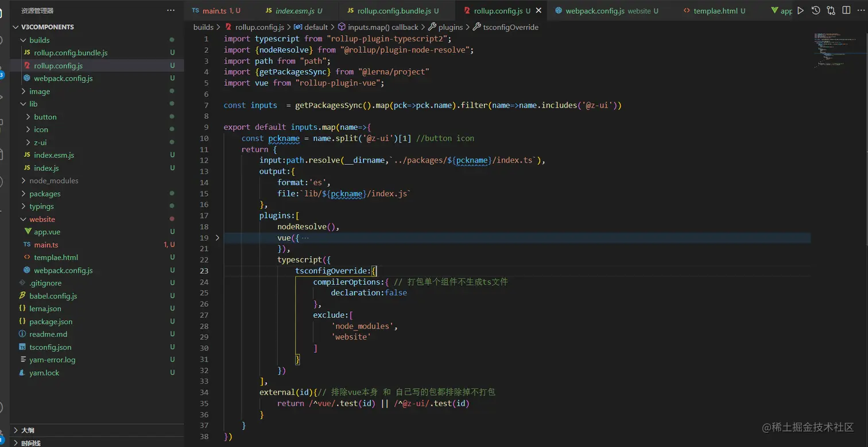This screenshot has width=868, height=447.
Task: Expand the typings folder
Action: tap(24, 206)
